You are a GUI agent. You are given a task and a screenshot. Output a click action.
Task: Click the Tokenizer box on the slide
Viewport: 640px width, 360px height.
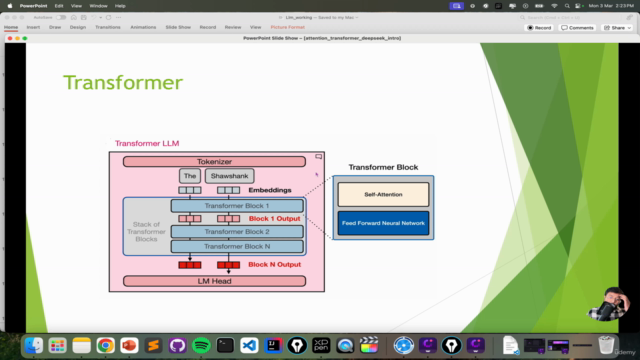214,162
